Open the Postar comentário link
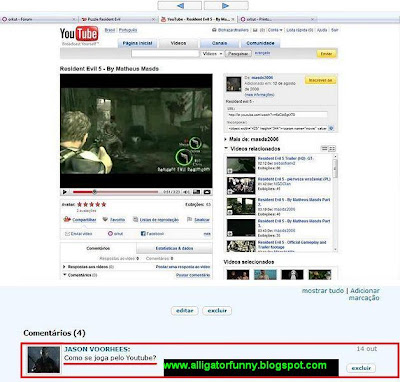Viewport: 400px width, 382px height. [x=193, y=275]
